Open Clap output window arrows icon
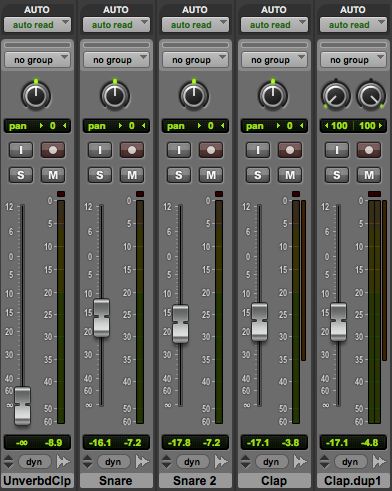Image resolution: width=392 pixels, height=491 pixels. coord(300,462)
